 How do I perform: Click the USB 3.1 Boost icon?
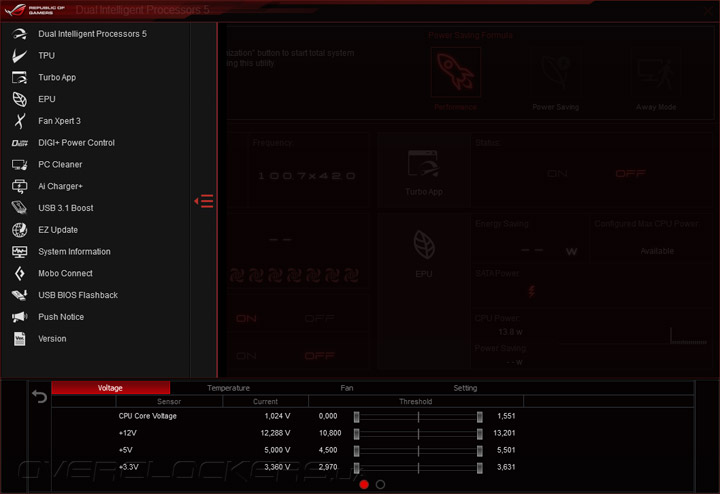(x=19, y=208)
